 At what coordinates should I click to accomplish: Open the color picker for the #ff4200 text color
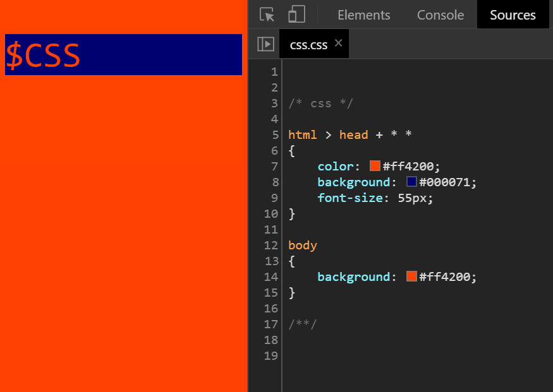[x=375, y=166]
